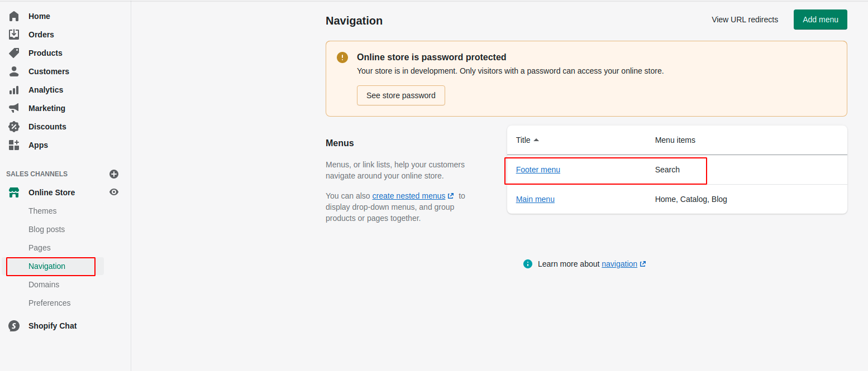Click the Products tag icon
Screen dimensions: 868x371
[x=14, y=53]
